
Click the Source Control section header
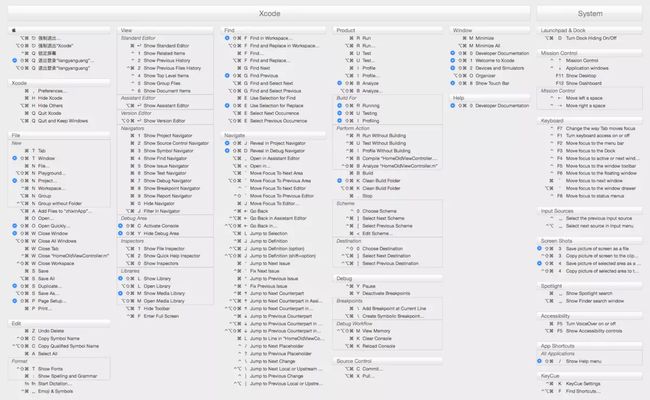click(388, 361)
